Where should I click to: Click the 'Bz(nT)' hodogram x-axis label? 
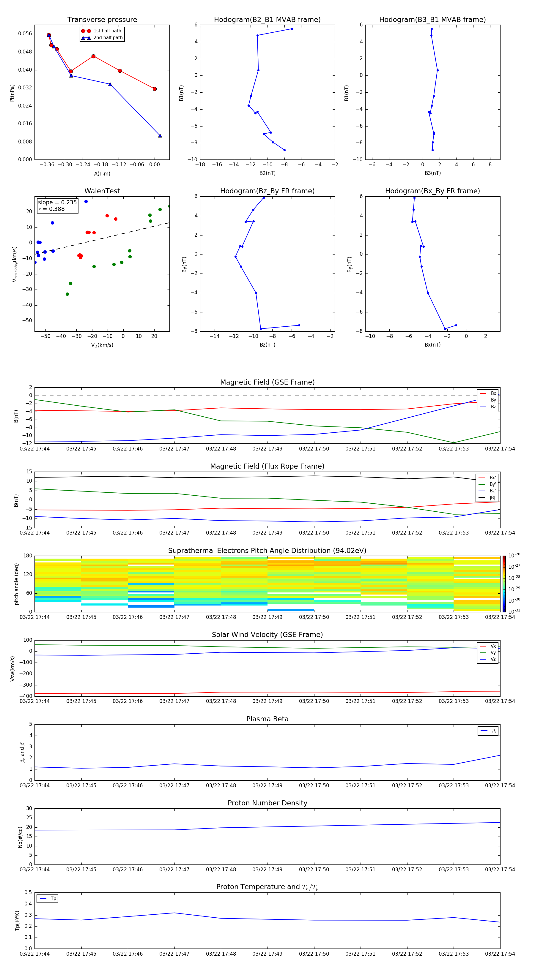pyautogui.click(x=267, y=345)
